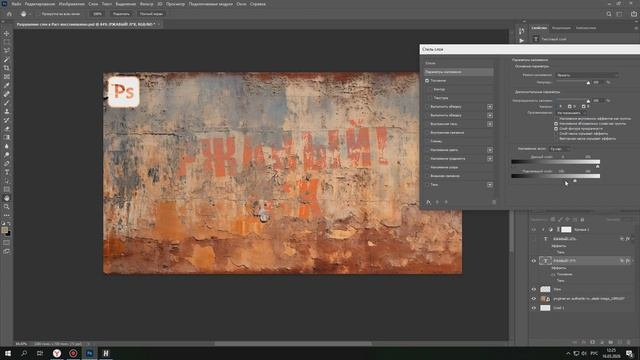Open the Фильтр menu
This screenshot has height=360, width=640.
[147, 4]
